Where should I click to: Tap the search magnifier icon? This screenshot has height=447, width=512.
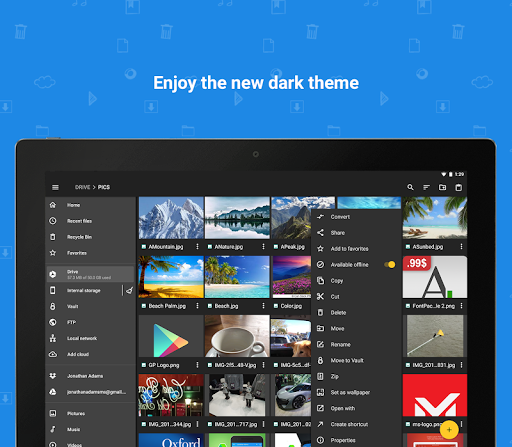click(x=410, y=187)
